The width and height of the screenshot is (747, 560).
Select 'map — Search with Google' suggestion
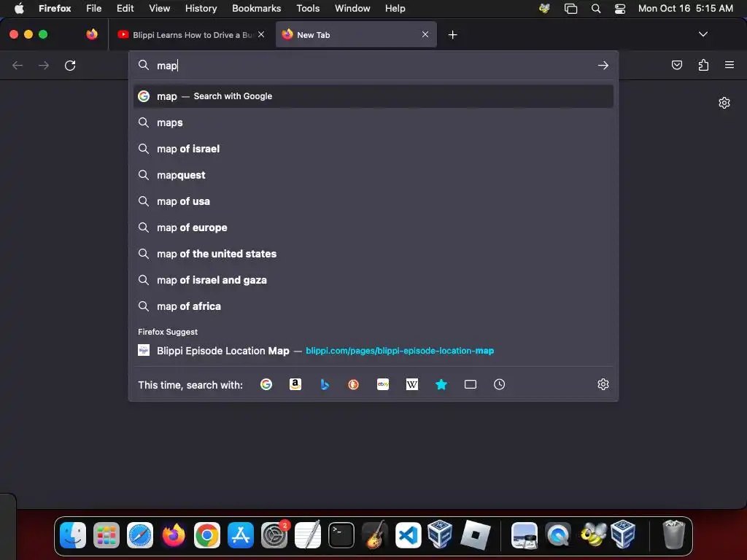pos(373,96)
